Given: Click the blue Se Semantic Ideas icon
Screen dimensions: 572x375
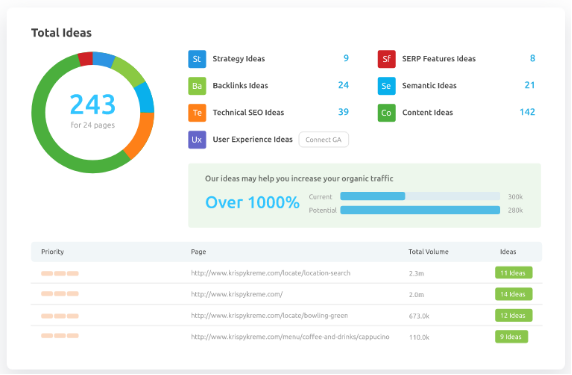Looking at the screenshot, I should [x=387, y=86].
